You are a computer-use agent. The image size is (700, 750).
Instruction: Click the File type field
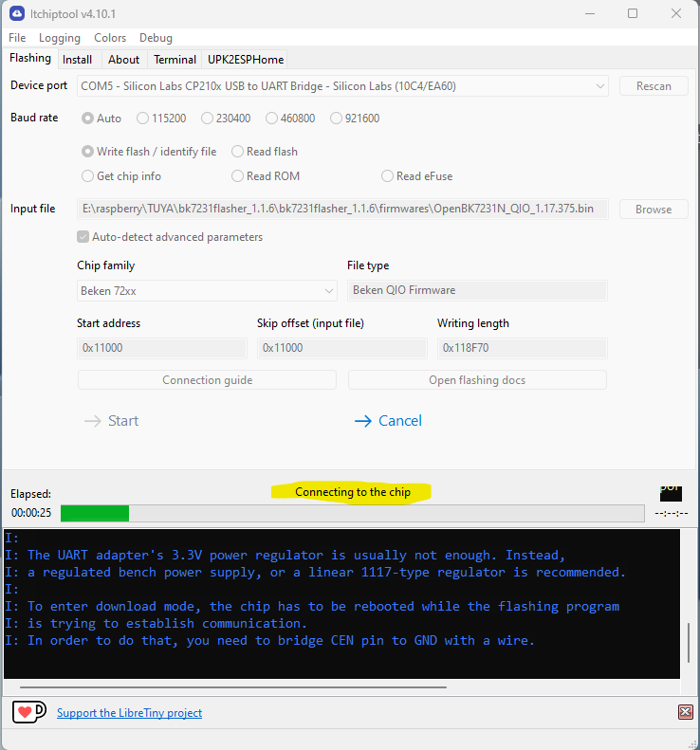tap(477, 290)
